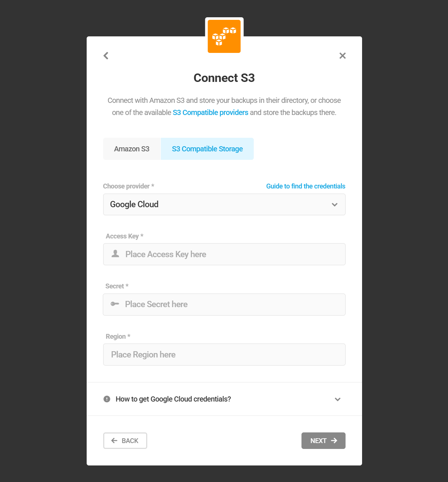
Task: Open Guide to find the credentials
Action: point(306,186)
